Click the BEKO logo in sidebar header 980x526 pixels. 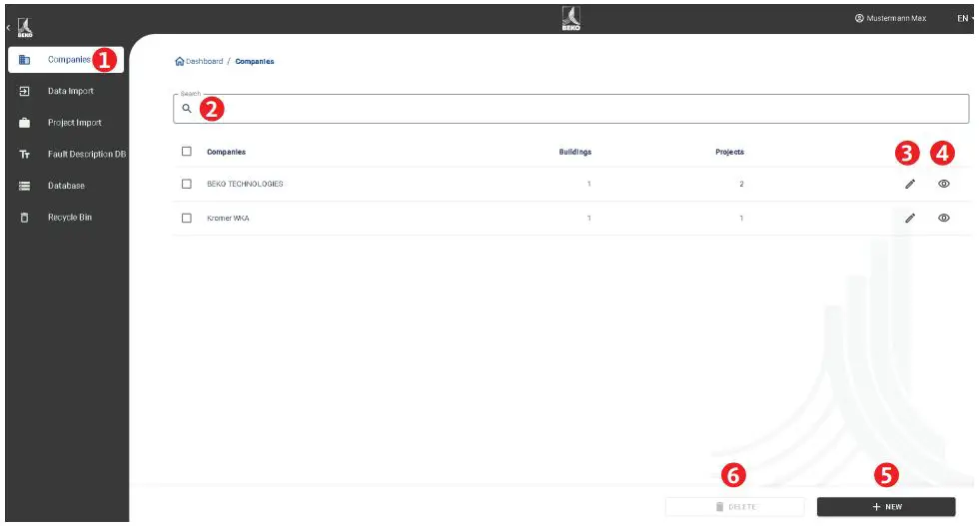tap(25, 28)
